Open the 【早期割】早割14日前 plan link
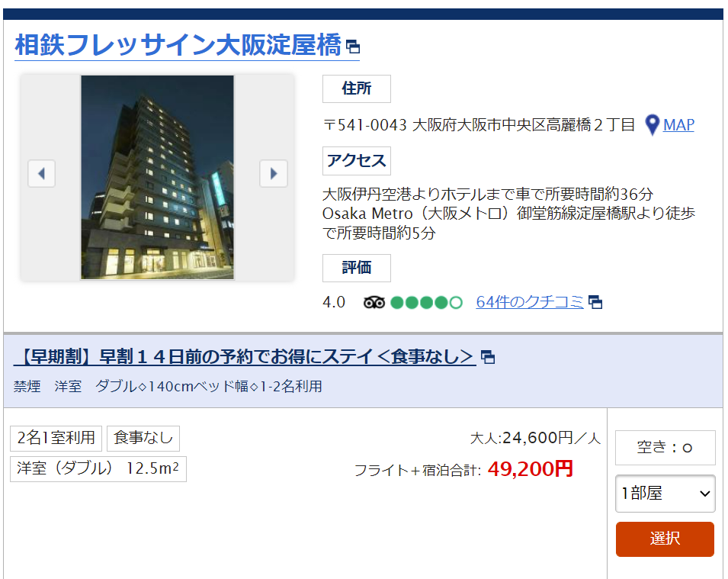The width and height of the screenshot is (728, 579). pos(245,357)
